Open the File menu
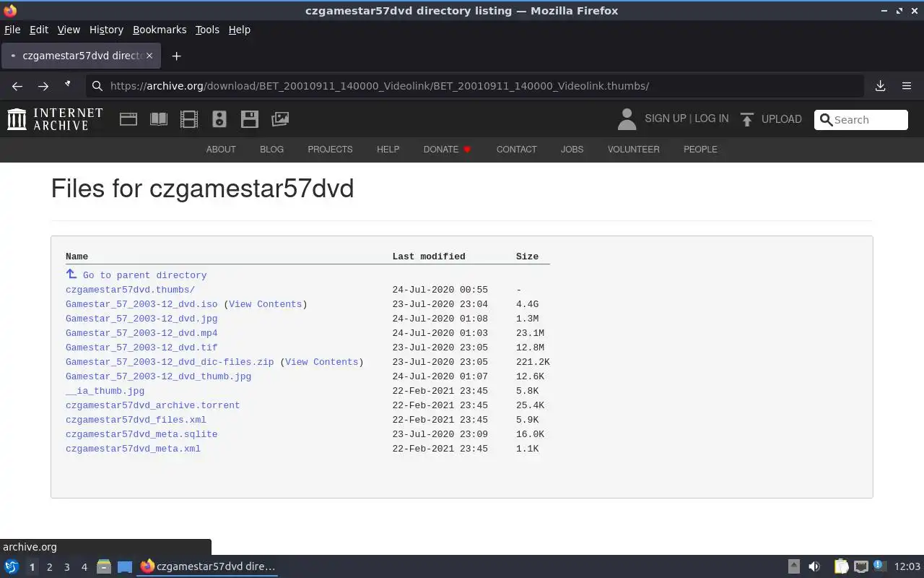 [x=12, y=30]
